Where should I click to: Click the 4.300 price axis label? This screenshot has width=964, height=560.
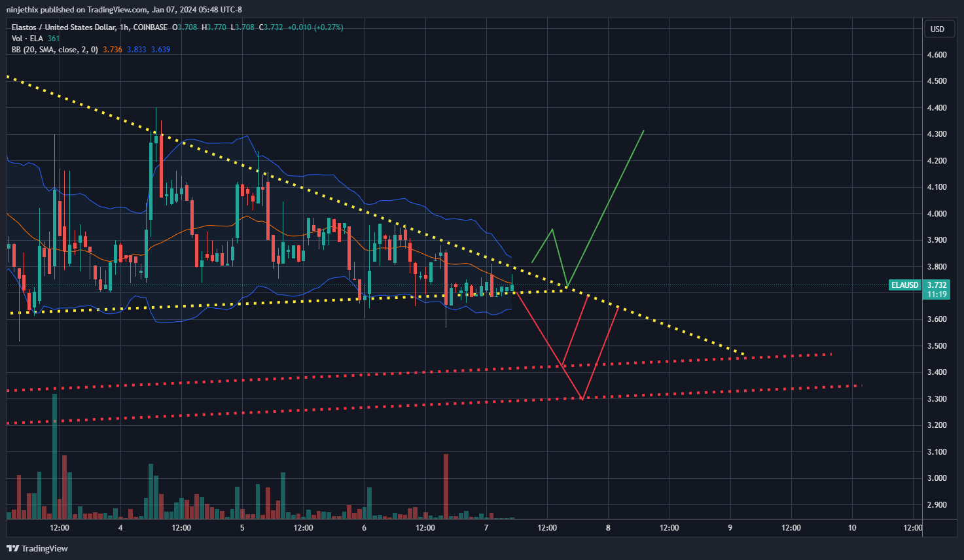(x=937, y=134)
